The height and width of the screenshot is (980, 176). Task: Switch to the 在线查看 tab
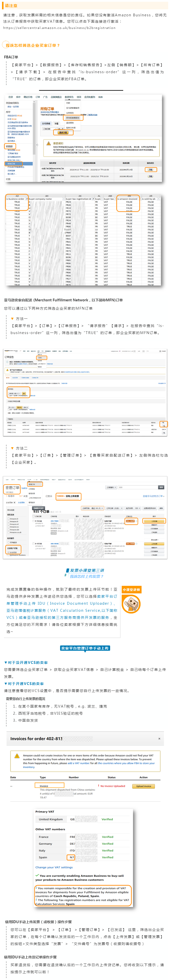coord(46,124)
